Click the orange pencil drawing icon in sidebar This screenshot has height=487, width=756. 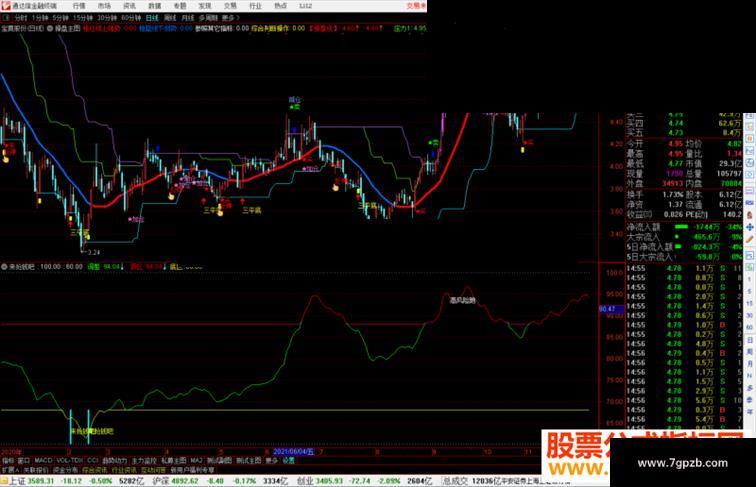[750, 239]
